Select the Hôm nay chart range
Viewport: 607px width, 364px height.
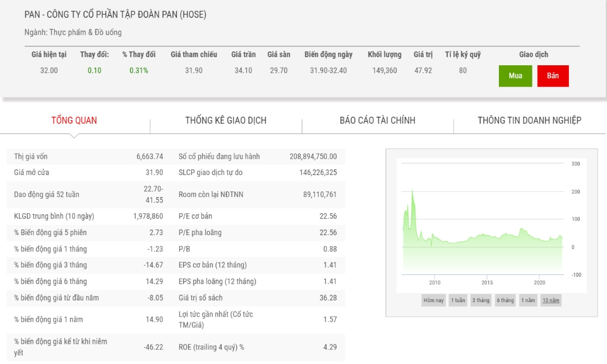pos(434,300)
